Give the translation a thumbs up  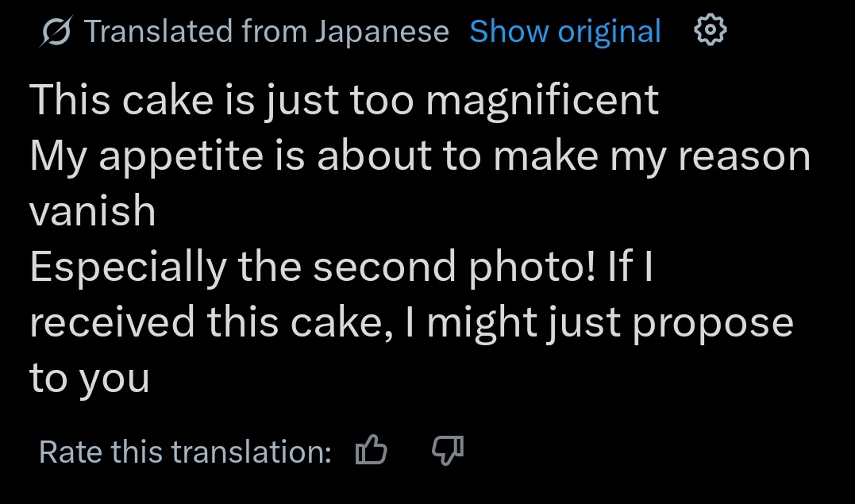(372, 452)
